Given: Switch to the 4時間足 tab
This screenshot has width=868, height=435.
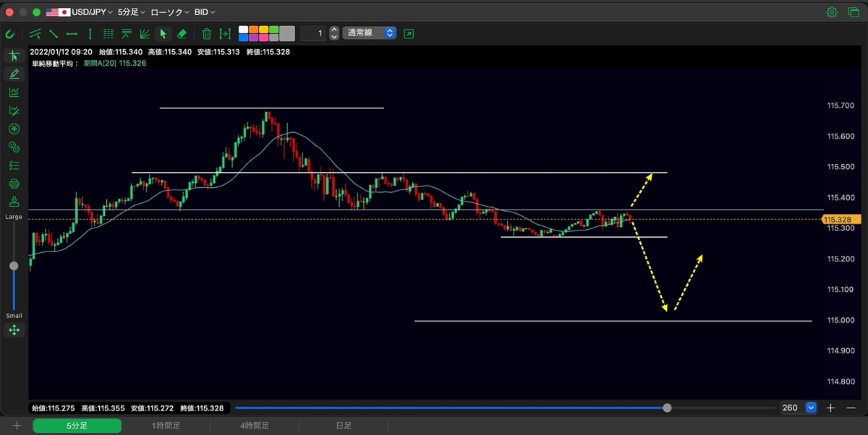Looking at the screenshot, I should (254, 426).
